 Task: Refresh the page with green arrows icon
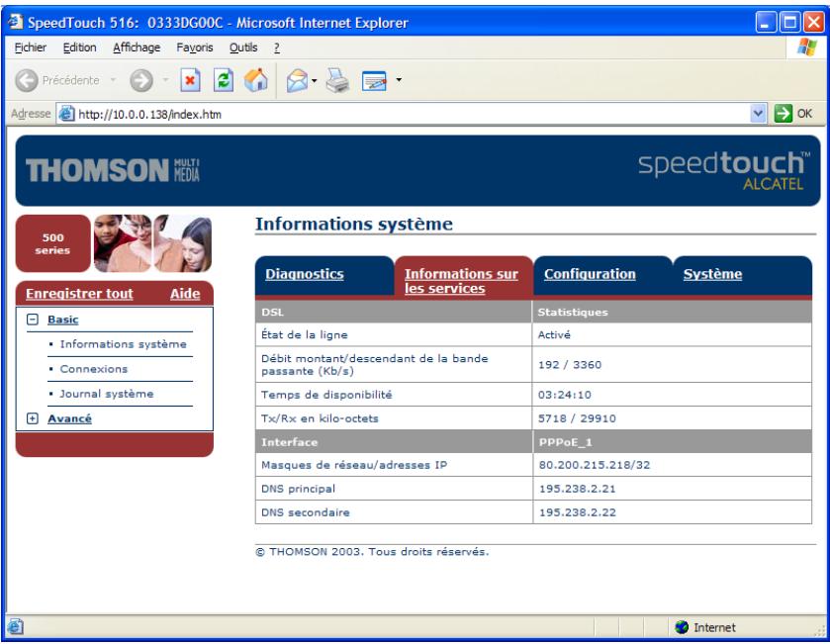point(224,80)
